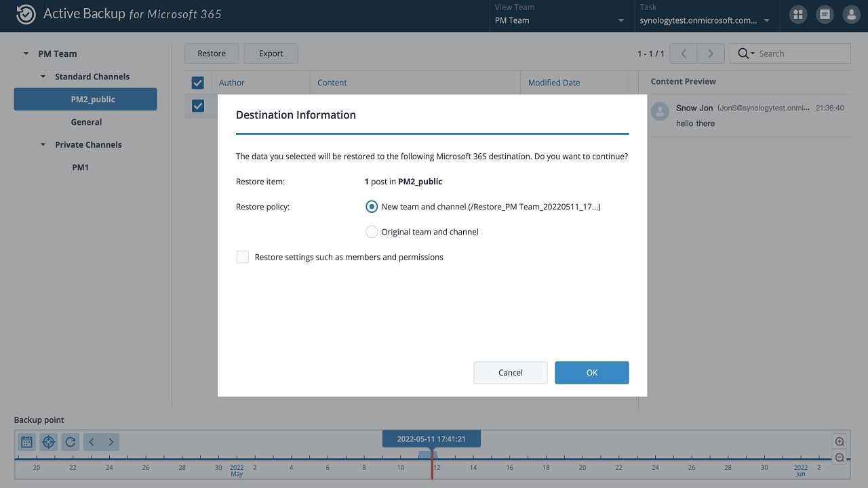This screenshot has height=488, width=868.
Task: Confirm restore with OK button
Action: (x=592, y=373)
